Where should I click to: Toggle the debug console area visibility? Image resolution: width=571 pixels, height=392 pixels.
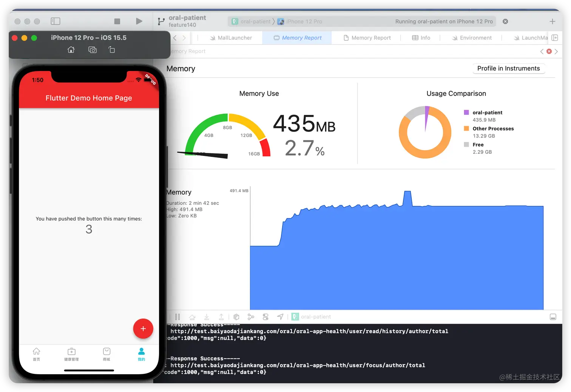pyautogui.click(x=553, y=317)
